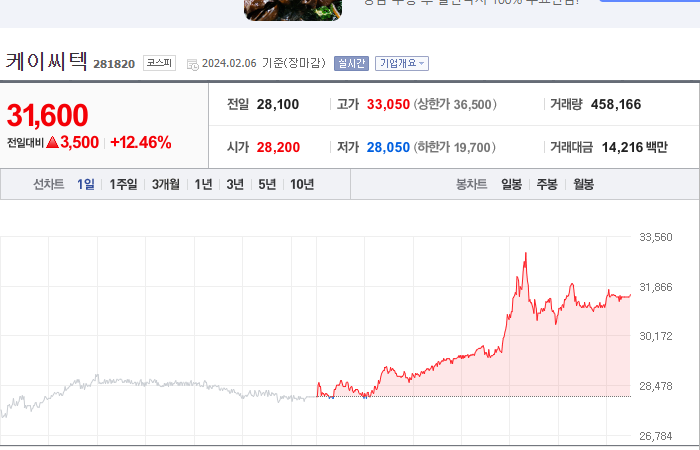Screen dimensions: 700x450
Task: Open the 기업개요 dropdown
Action: click(402, 63)
